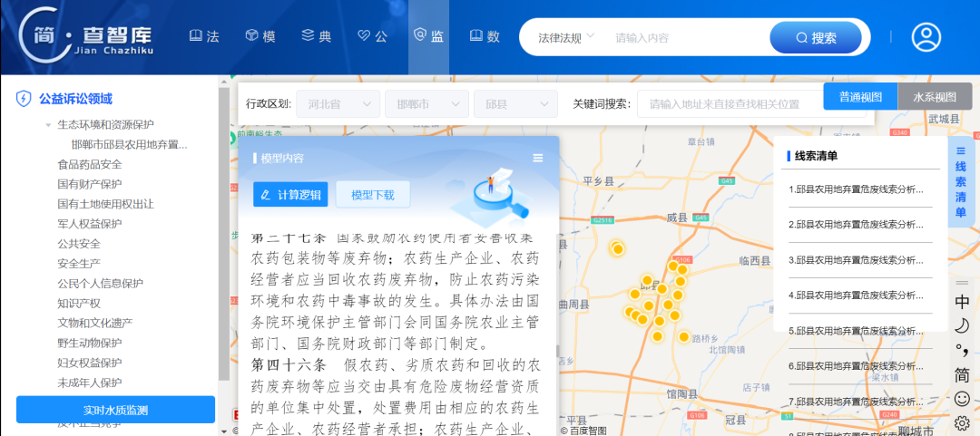Screen dimensions: 980x436
Task: Select 国有财产保护 in sidebar
Action: pyautogui.click(x=89, y=184)
